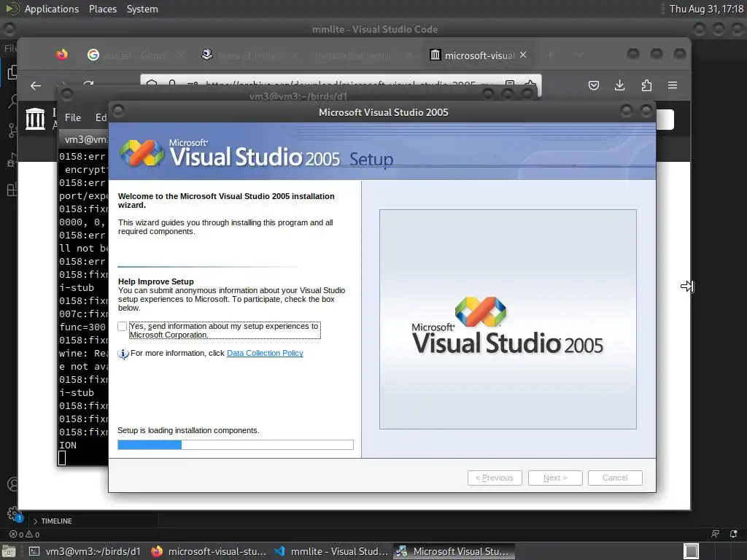
Task: Click the clock showing Thu Aug 31
Action: [x=706, y=9]
